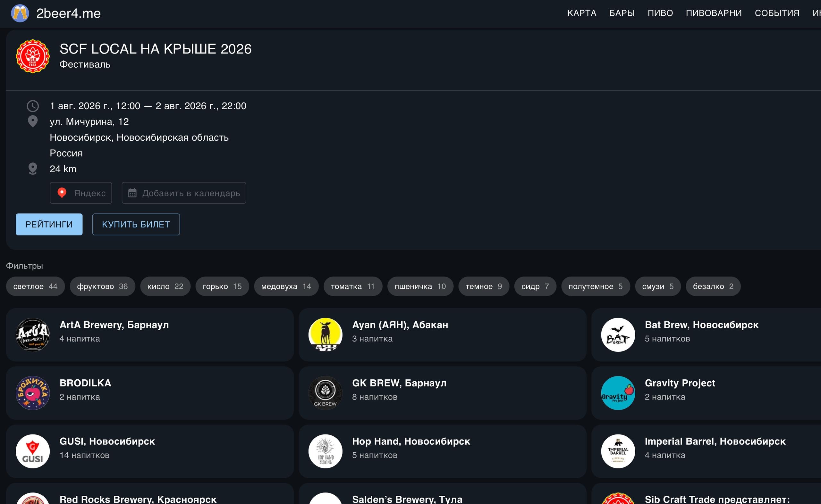Click Добавить в календарь button
Image resolution: width=821 pixels, height=504 pixels.
coord(184,193)
